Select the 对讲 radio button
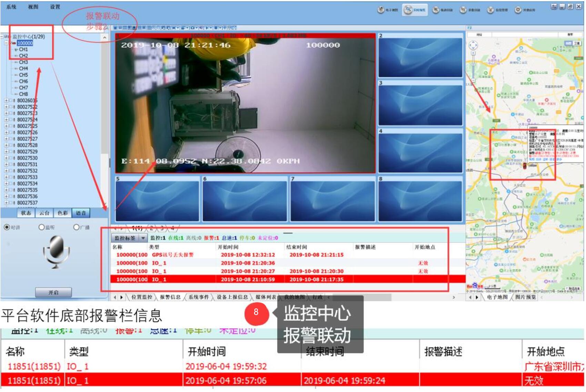586x392 pixels. point(7,227)
